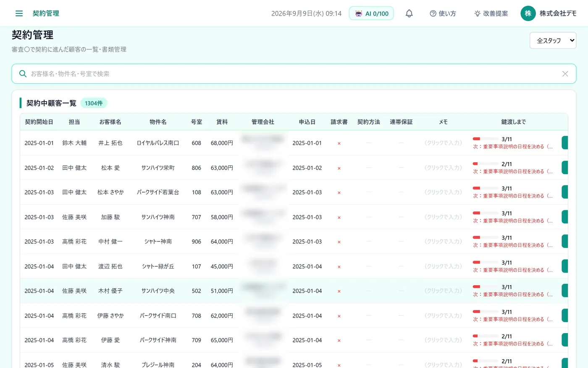Click the next-step link for 松本 さやか

click(513, 196)
